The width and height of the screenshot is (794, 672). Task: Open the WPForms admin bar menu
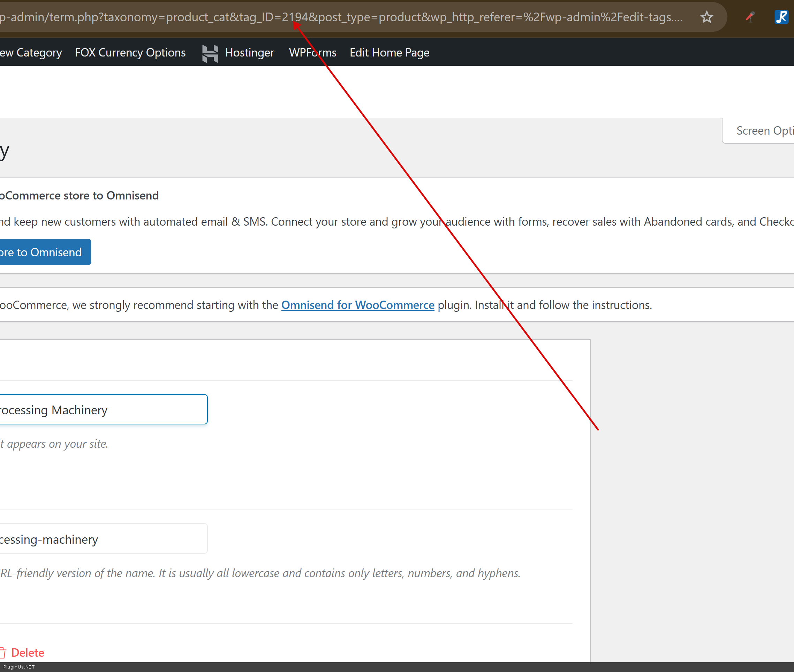click(x=312, y=53)
